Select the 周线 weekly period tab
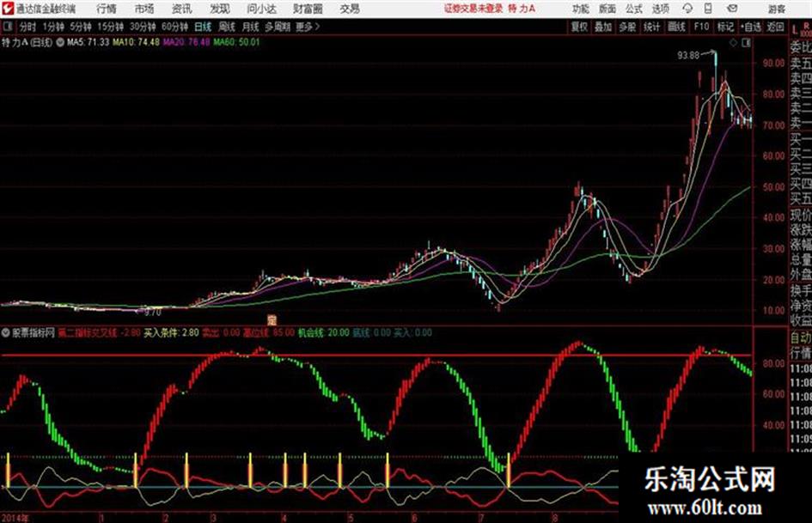Image resolution: width=812 pixels, height=523 pixels. [x=227, y=27]
